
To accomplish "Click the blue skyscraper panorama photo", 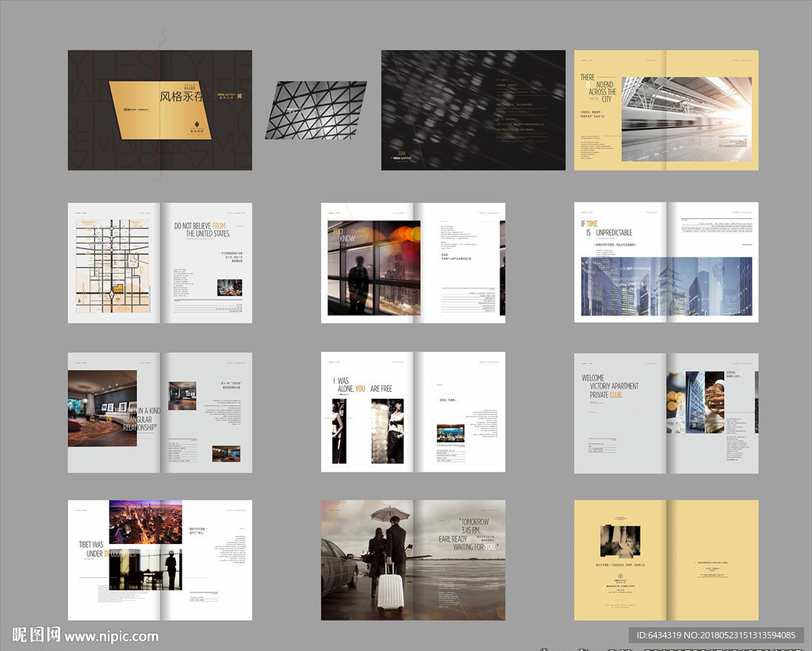I will coord(666,286).
